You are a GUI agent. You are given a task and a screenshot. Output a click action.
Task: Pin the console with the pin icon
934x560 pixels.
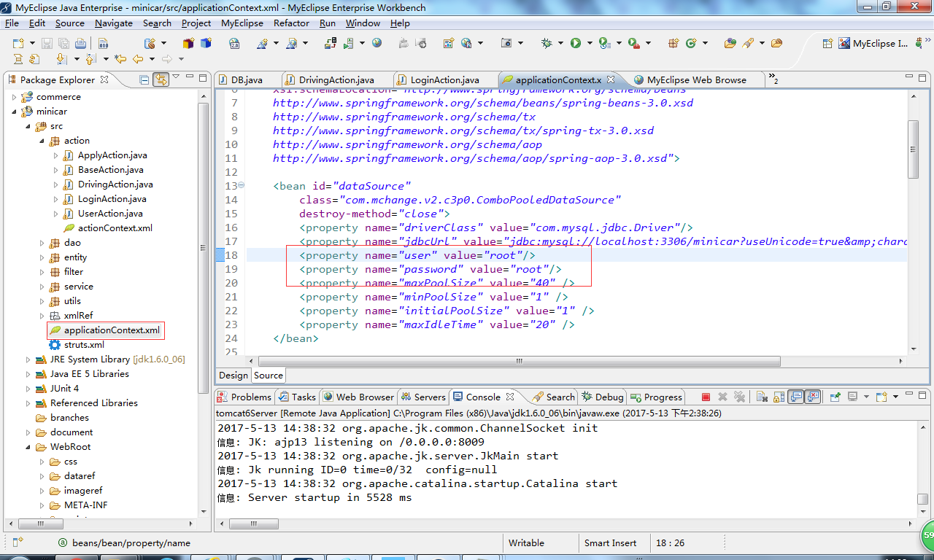[x=835, y=397]
